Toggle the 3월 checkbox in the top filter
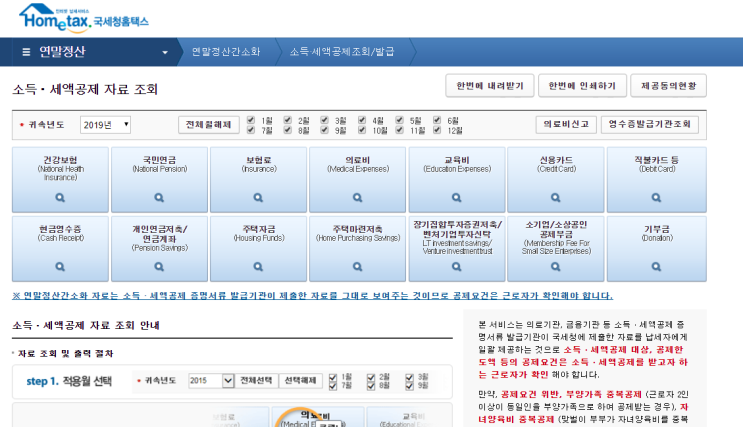743x427 pixels. pos(324,120)
